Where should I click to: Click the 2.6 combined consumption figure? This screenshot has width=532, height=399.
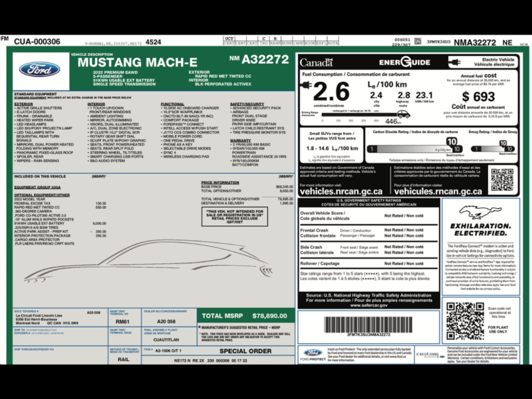331,92
